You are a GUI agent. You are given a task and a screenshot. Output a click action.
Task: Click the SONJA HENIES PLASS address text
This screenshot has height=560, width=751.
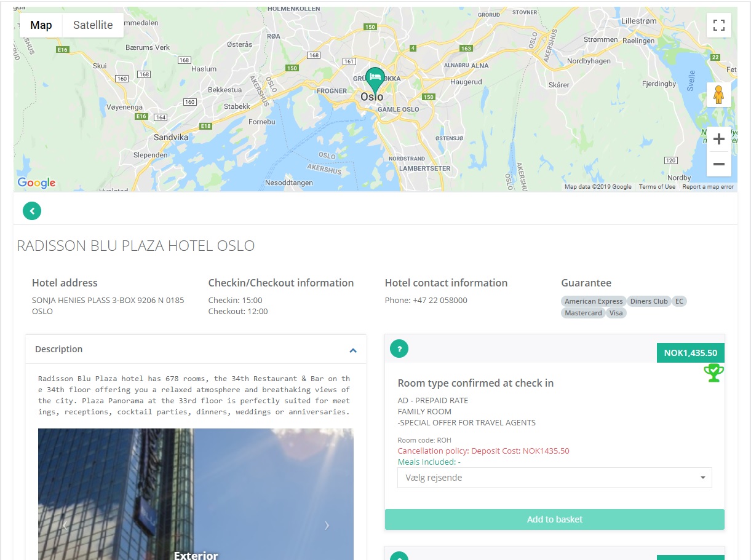pyautogui.click(x=108, y=306)
